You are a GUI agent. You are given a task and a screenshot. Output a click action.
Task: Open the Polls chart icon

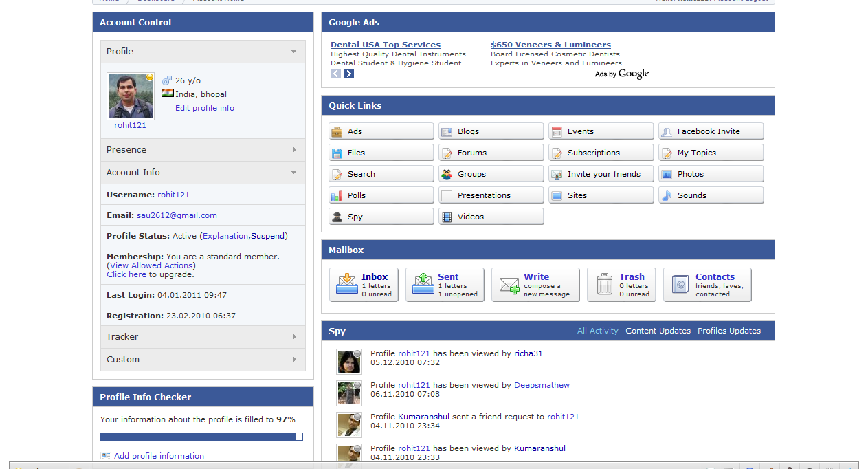pyautogui.click(x=337, y=195)
